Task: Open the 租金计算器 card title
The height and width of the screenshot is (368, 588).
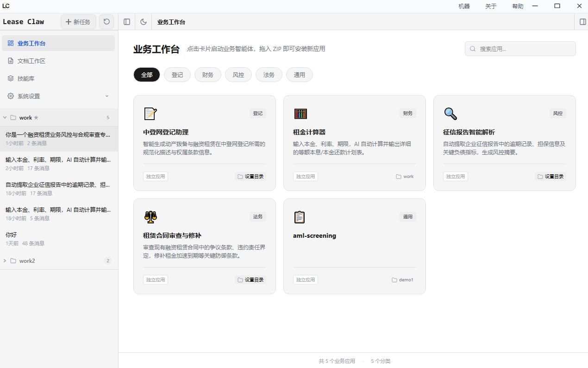Action: tap(309, 132)
